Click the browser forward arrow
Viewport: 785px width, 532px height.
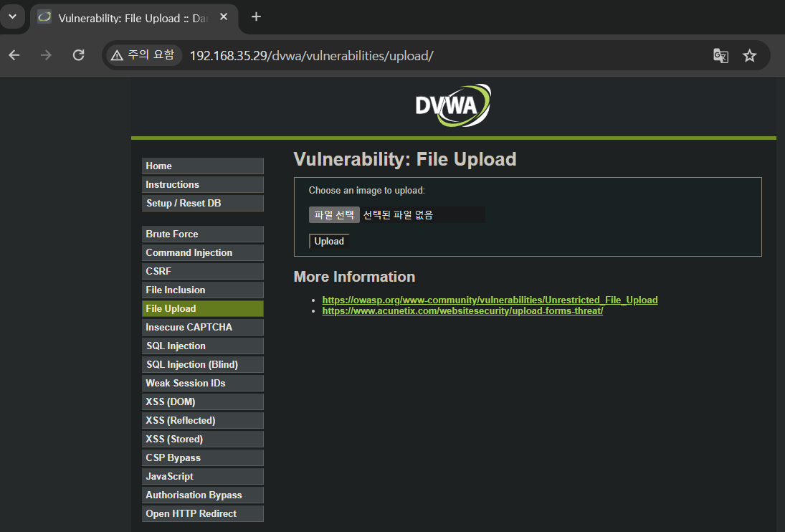point(46,55)
